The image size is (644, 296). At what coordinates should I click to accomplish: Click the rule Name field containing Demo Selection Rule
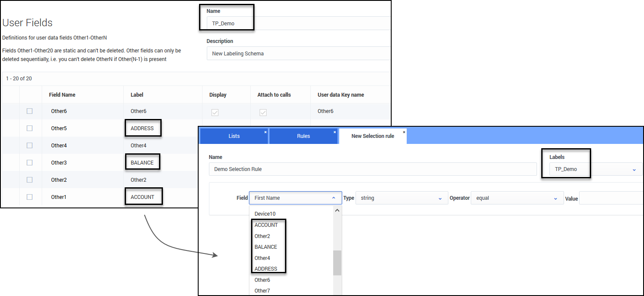372,169
